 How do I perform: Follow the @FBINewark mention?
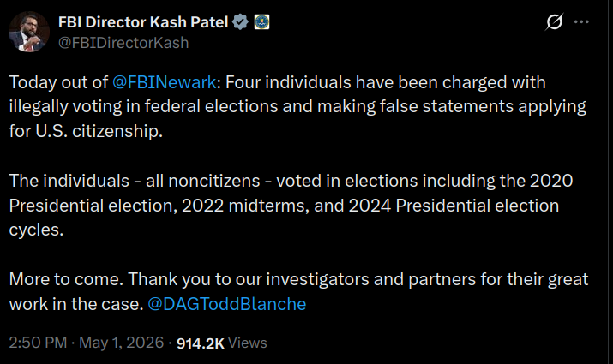(164, 82)
